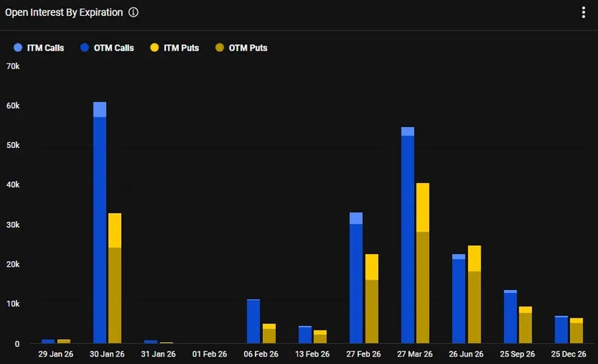
Task: Click the 27 Feb 26 ITM Calls top segment
Action: (356, 218)
